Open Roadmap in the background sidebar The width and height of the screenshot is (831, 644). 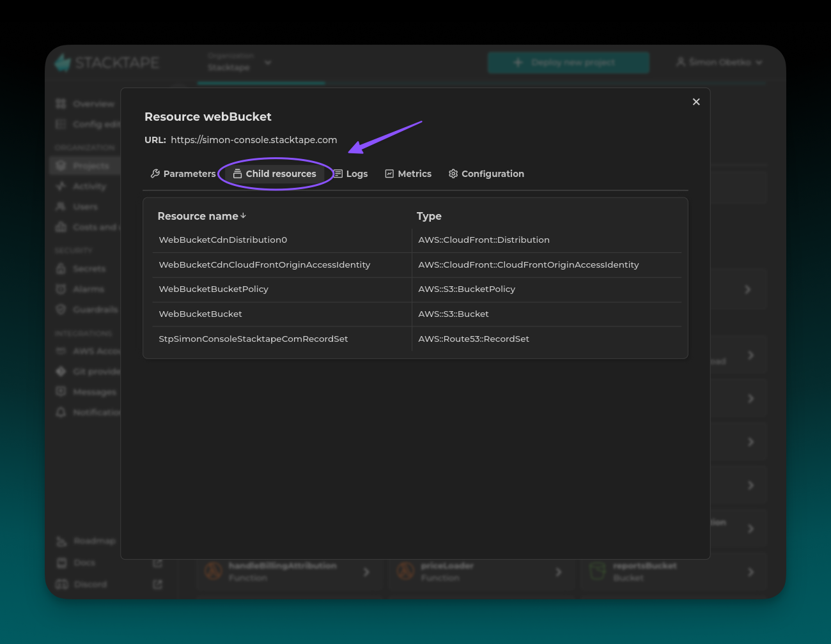tap(86, 541)
